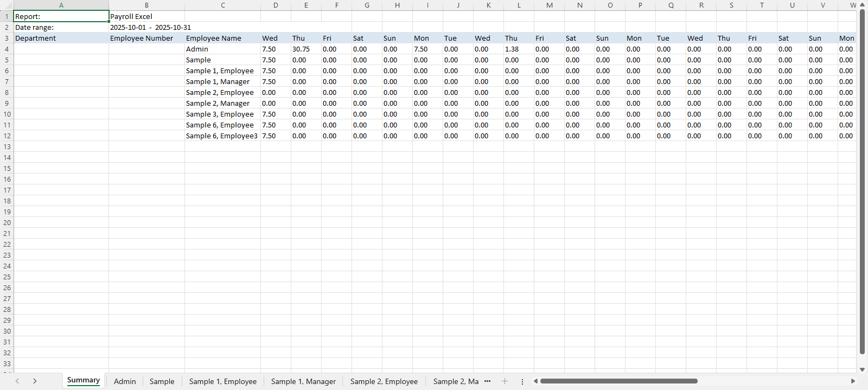Click the horizontal scrollbar right arrow
Viewport: 868px width, 390px height.
click(853, 381)
